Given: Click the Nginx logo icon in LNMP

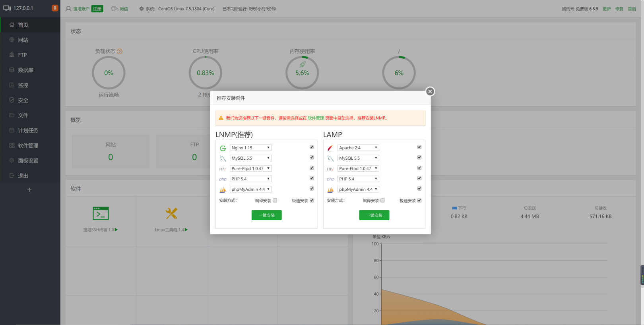Looking at the screenshot, I should (x=223, y=148).
